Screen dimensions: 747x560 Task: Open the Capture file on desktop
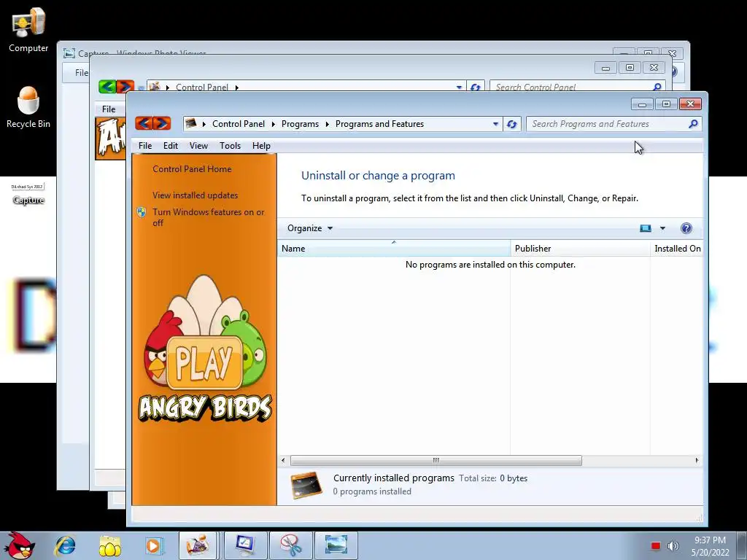click(28, 194)
